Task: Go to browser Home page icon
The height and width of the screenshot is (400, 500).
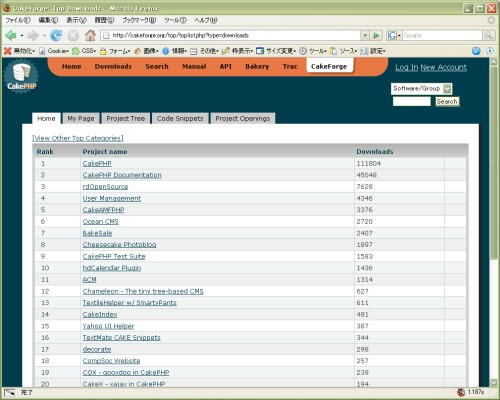Action: click(x=90, y=35)
